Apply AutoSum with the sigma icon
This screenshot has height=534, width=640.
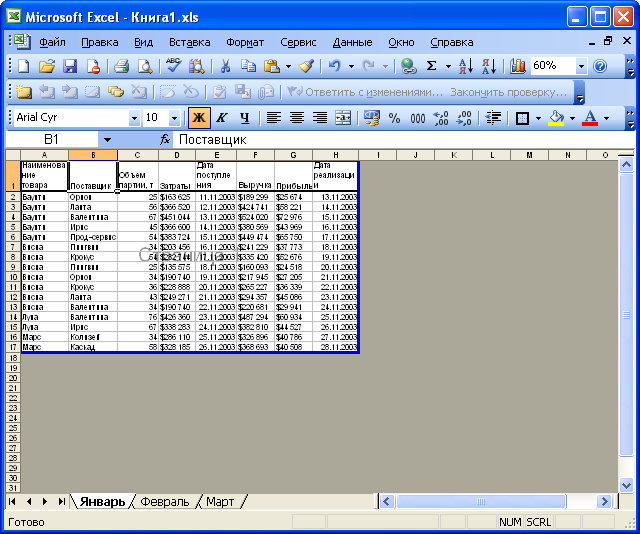[431, 66]
